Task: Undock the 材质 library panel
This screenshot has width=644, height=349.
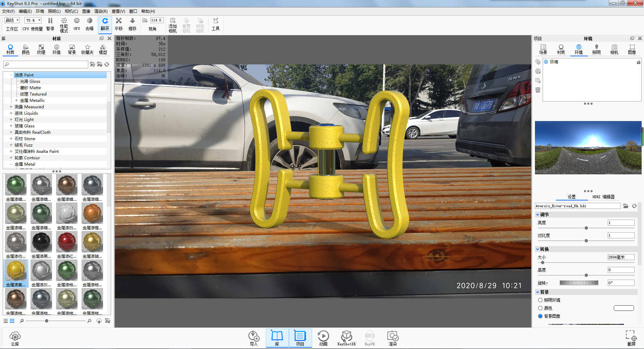Action: pyautogui.click(x=102, y=39)
